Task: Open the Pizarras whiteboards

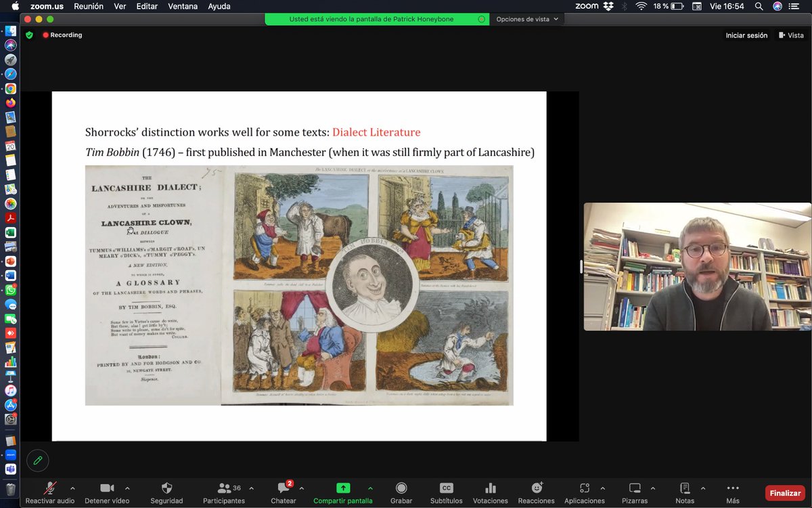Action: tap(635, 493)
